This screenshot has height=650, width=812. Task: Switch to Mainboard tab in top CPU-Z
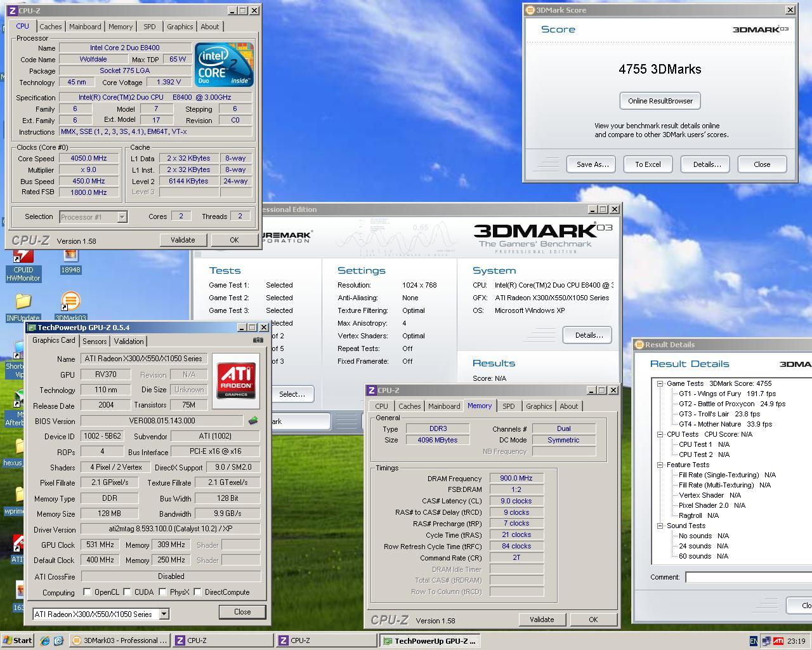[x=85, y=27]
